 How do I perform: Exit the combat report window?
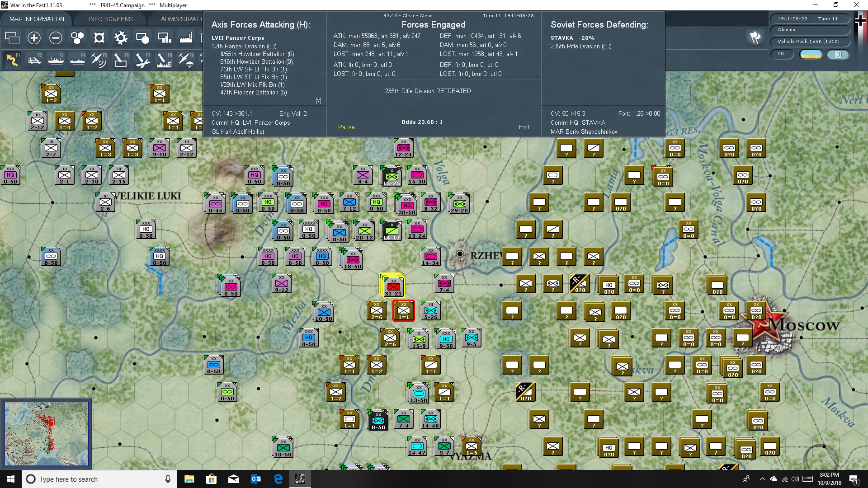(524, 127)
